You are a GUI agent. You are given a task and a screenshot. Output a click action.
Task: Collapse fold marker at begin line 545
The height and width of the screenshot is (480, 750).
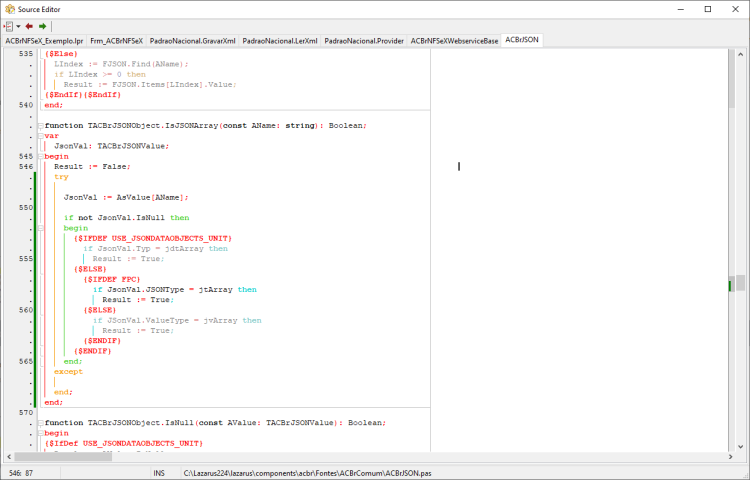point(41,157)
